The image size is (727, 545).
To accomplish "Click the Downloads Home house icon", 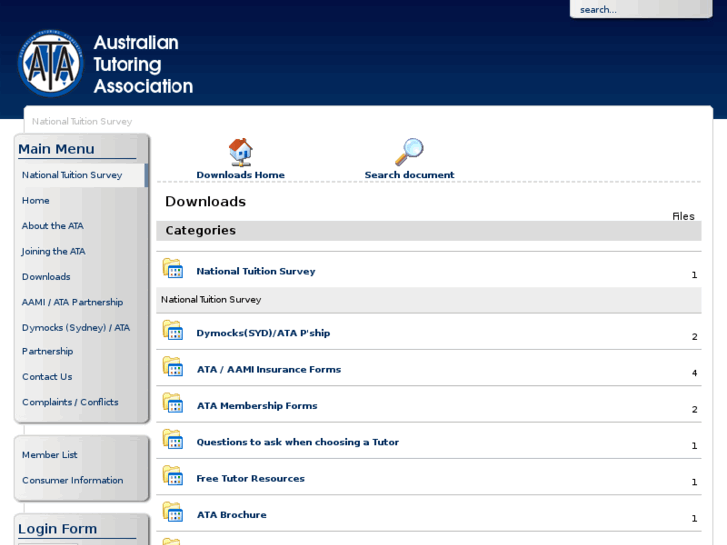I will tap(240, 152).
